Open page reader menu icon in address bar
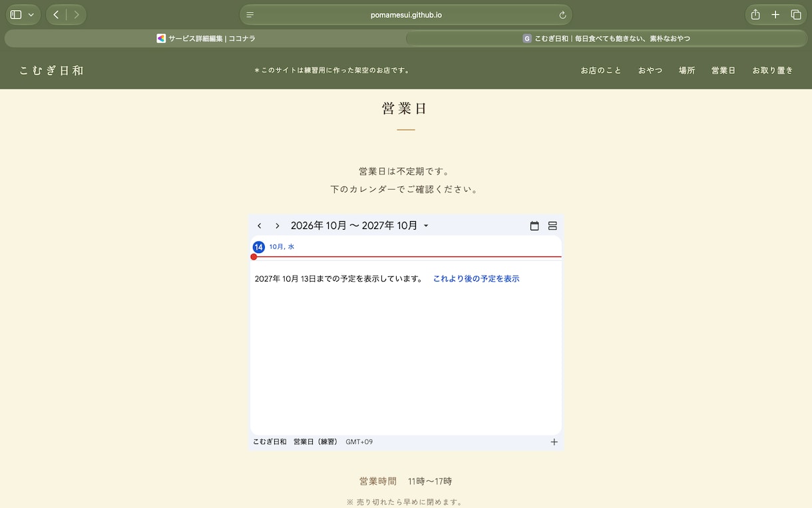Screen dimensions: 812x508 [x=250, y=15]
